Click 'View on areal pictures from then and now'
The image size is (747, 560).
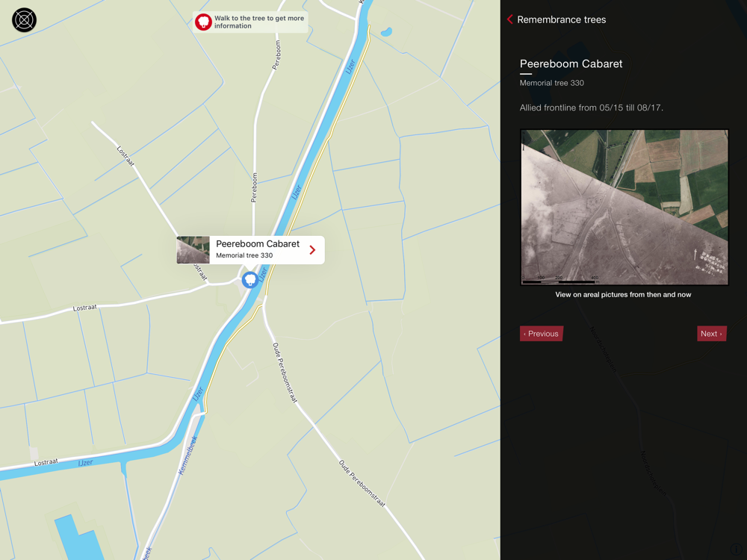(x=623, y=295)
